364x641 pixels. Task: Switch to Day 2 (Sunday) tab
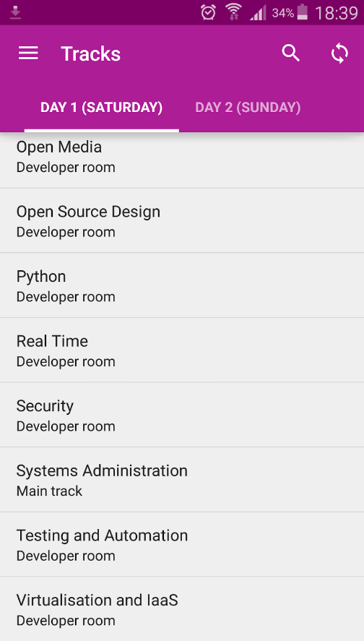tap(248, 108)
